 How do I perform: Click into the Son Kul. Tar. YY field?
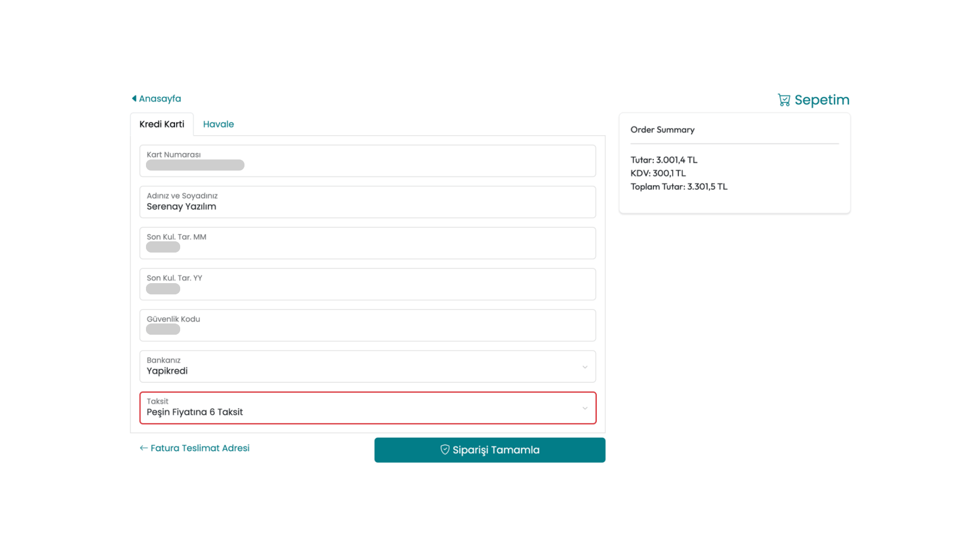[x=367, y=284]
